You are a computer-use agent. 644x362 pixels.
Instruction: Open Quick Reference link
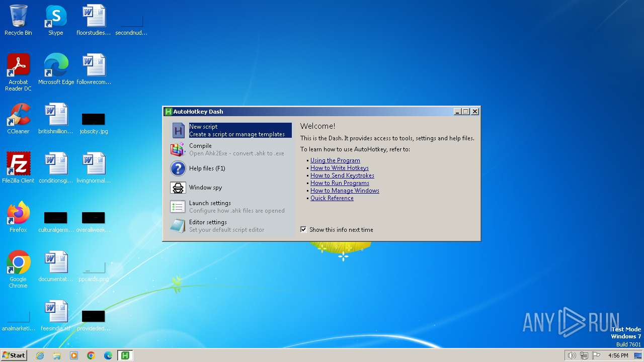click(332, 198)
